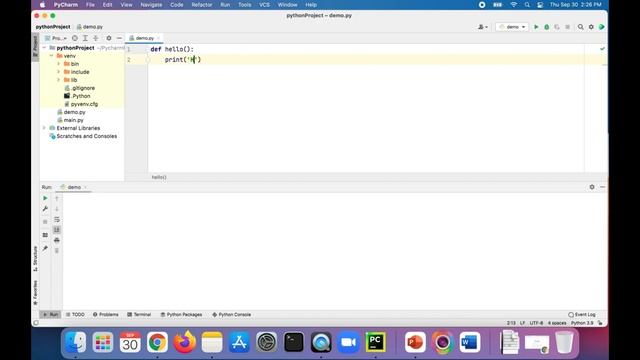Toggle the Project tool window side tab
The height and width of the screenshot is (360, 640).
pos(35,47)
